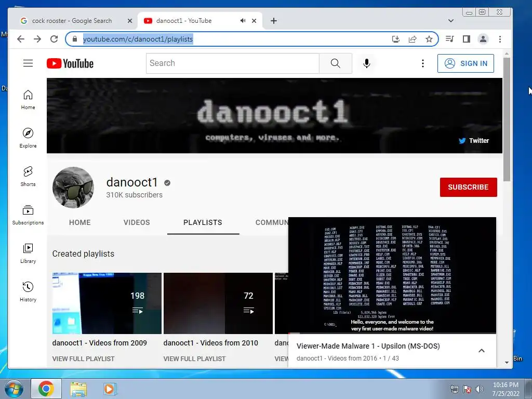Click the page vertical scrollbar thumb
This screenshot has width=532, height=399.
[x=507, y=119]
